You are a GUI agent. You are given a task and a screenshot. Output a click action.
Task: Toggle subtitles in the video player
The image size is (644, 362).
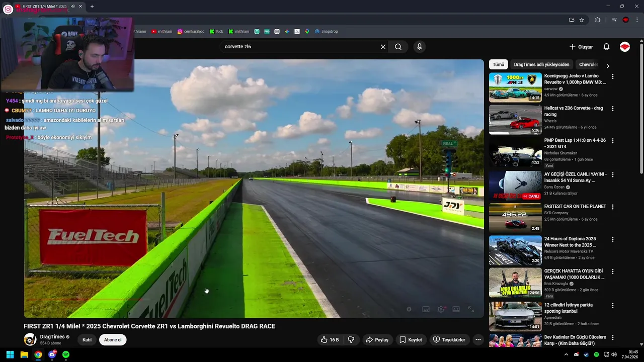pos(426,309)
